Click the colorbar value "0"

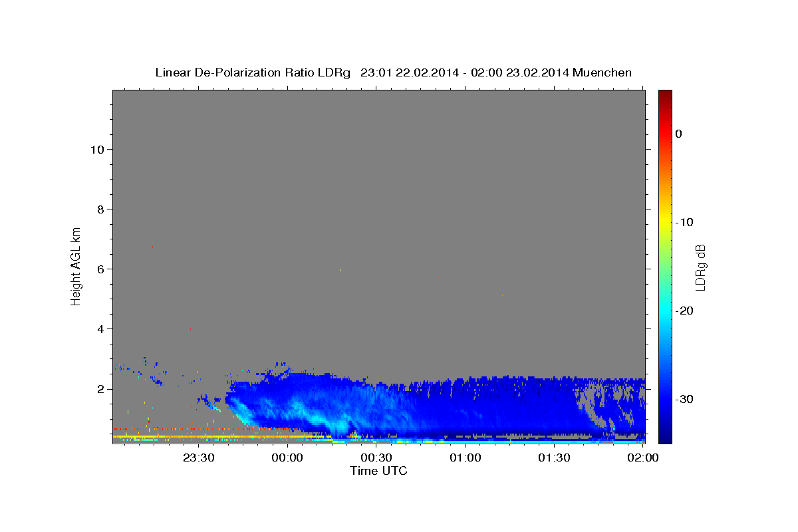679,134
